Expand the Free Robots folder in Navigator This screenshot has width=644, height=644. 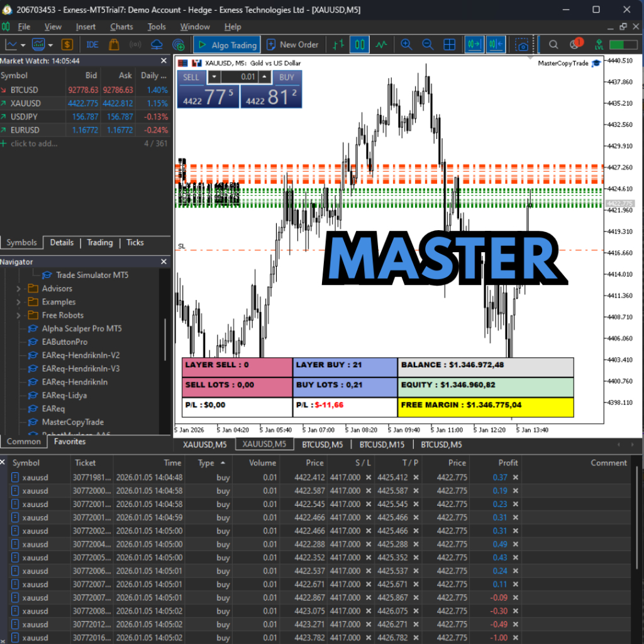point(18,316)
